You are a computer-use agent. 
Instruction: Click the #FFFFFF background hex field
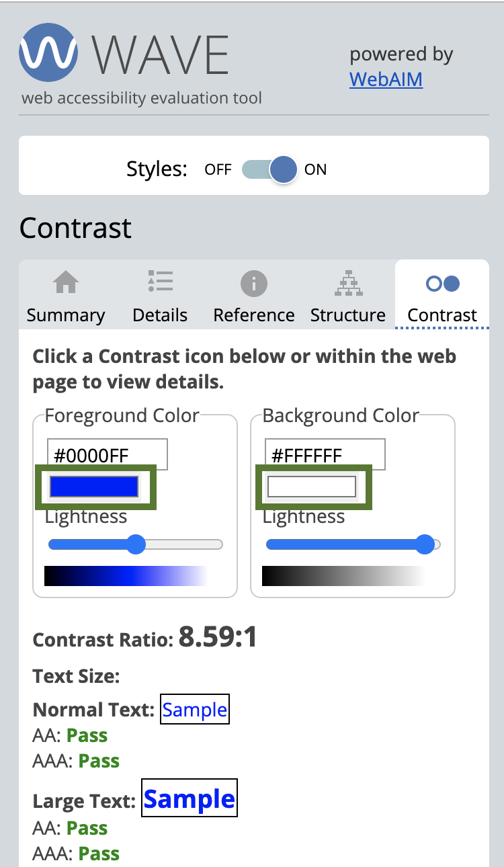pos(325,455)
